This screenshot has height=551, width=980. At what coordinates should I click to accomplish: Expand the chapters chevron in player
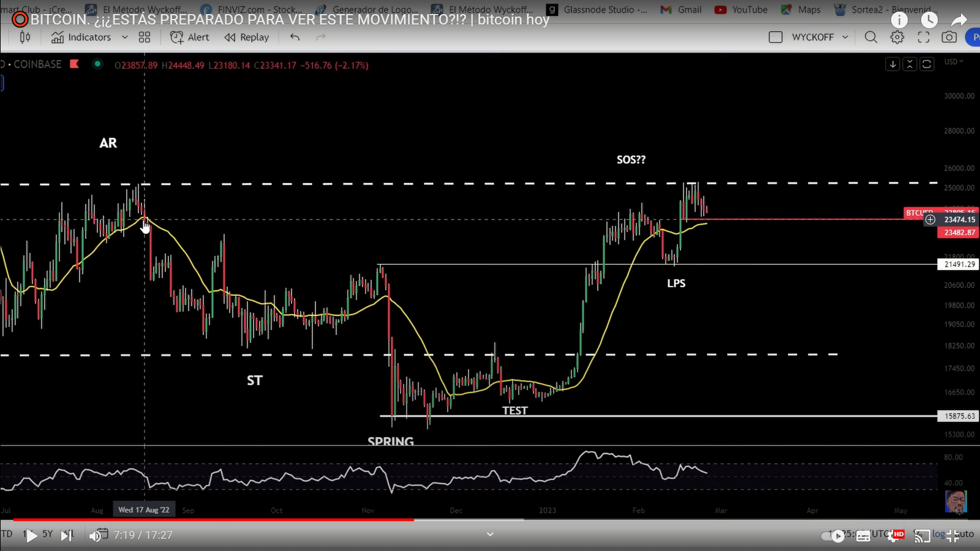(x=490, y=534)
